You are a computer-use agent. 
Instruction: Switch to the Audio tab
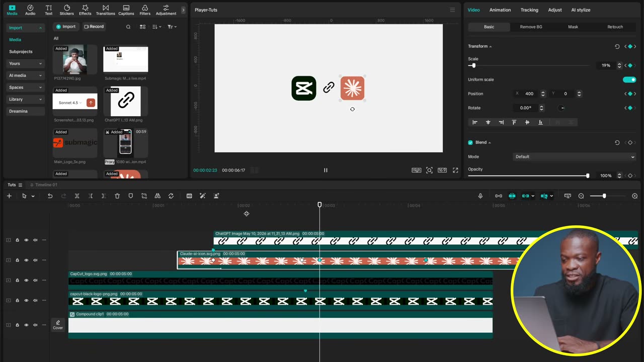30,10
